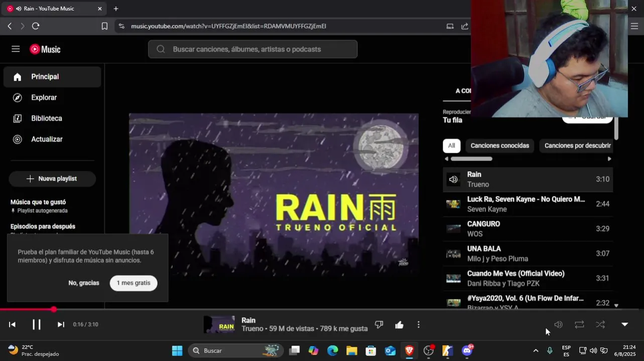Open a new browser tab
Image resolution: width=644 pixels, height=361 pixels.
coord(116,9)
